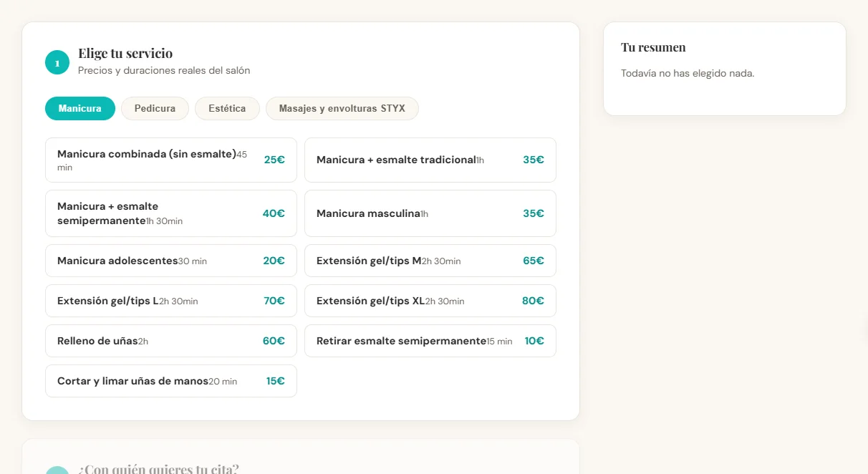Select Cortar y limar uñas de manos
The height and width of the screenshot is (474, 868).
(x=171, y=381)
